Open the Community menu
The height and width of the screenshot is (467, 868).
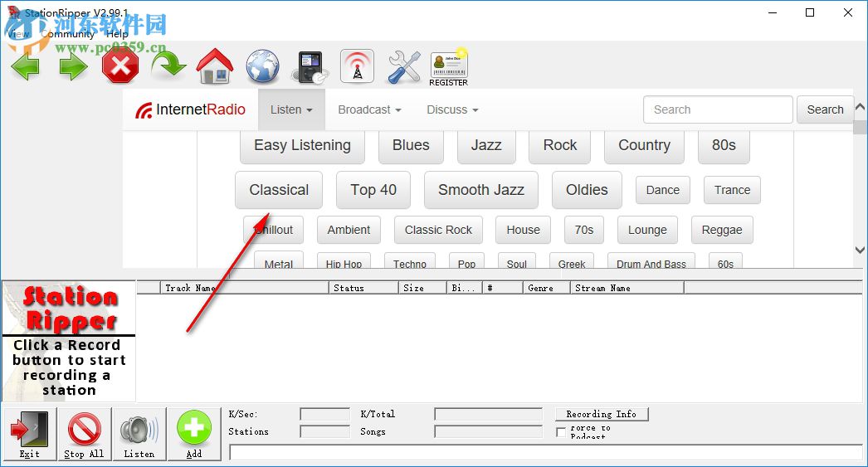67,34
